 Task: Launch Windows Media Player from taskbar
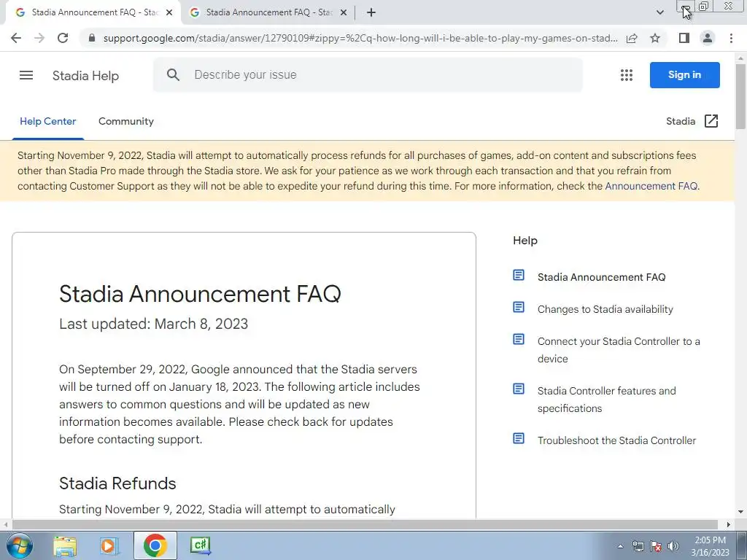click(x=109, y=545)
